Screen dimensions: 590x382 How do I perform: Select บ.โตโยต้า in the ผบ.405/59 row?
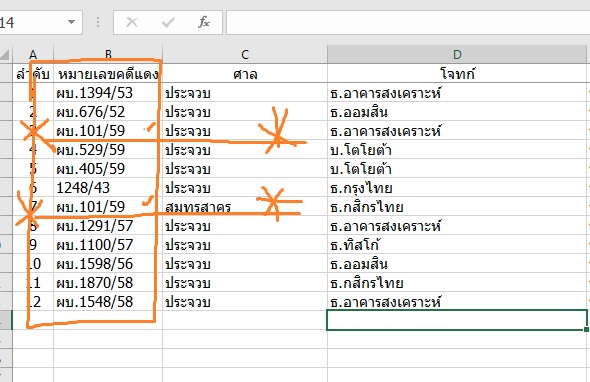[x=457, y=169]
